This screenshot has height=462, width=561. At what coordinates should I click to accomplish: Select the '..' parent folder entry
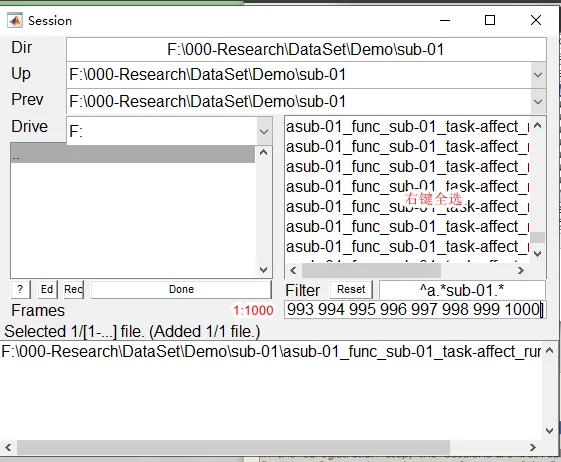[133, 155]
